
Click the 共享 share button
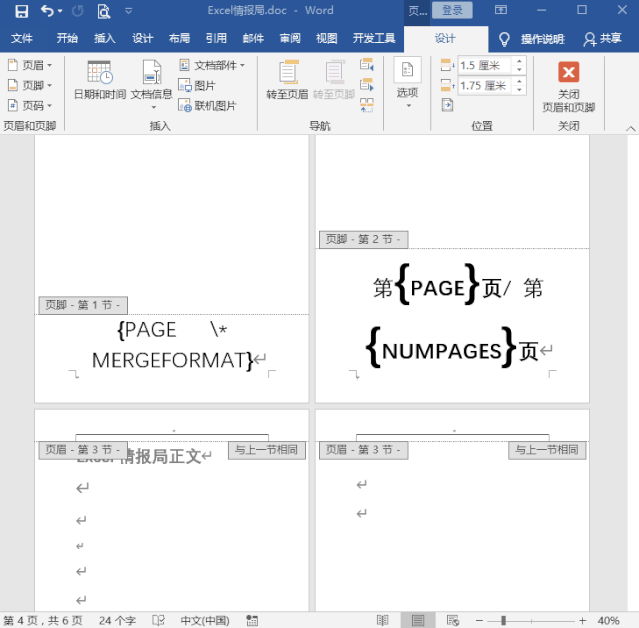(x=602, y=39)
